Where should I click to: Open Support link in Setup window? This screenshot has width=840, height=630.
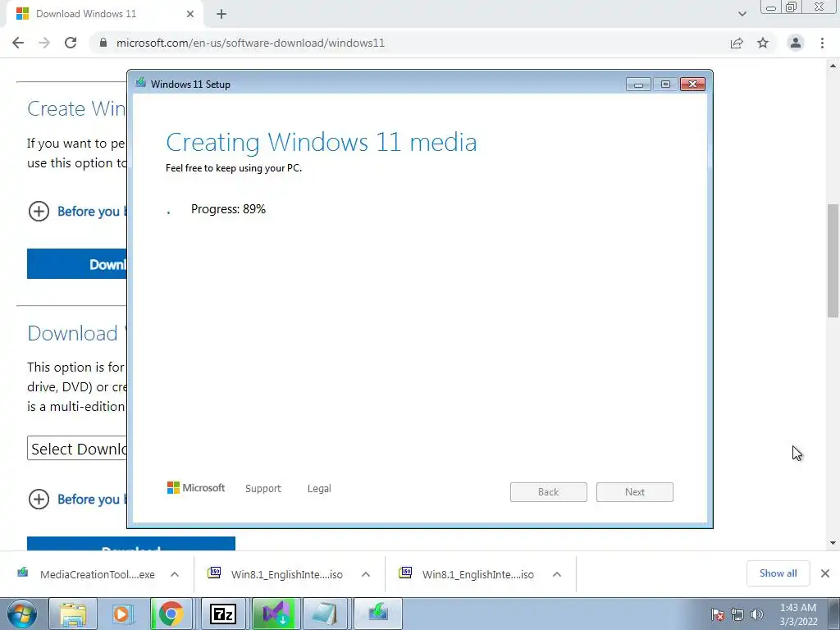(x=263, y=489)
